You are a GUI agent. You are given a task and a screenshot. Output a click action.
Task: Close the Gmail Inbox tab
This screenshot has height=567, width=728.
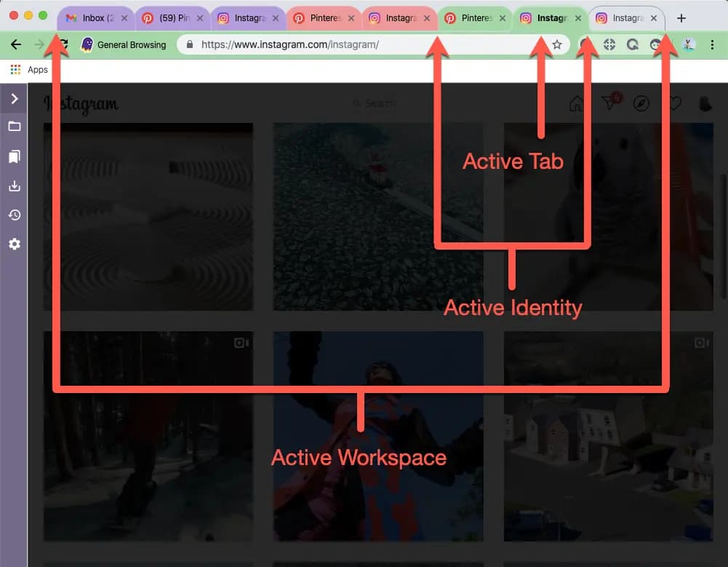[x=124, y=18]
